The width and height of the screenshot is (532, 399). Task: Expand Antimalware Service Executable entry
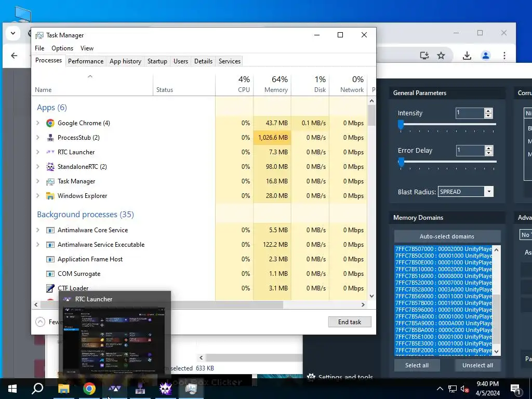click(37, 245)
